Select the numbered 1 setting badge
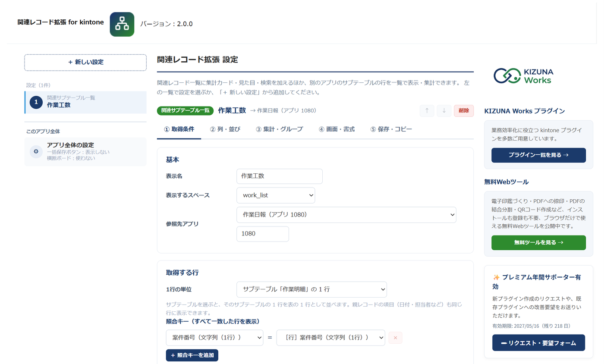The width and height of the screenshot is (604, 364). (36, 102)
